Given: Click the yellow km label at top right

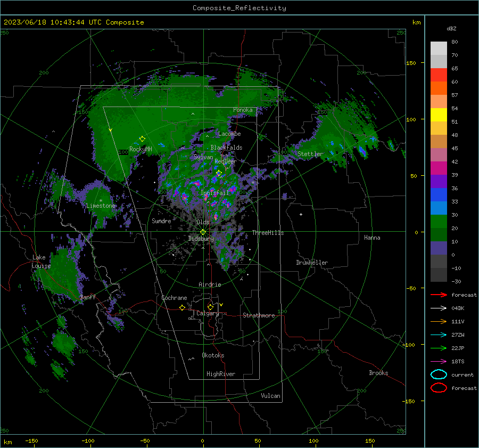Looking at the screenshot, I should pos(416,22).
